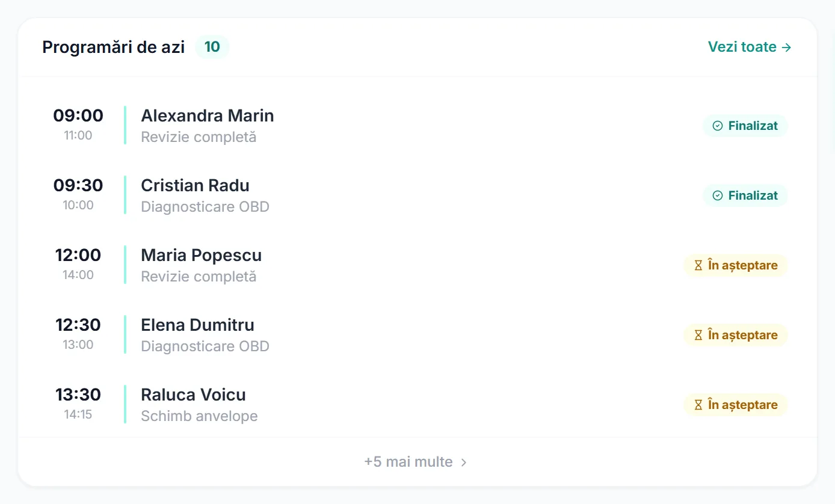This screenshot has height=504, width=835.
Task: Open the Vezi toate link
Action: pos(750,47)
